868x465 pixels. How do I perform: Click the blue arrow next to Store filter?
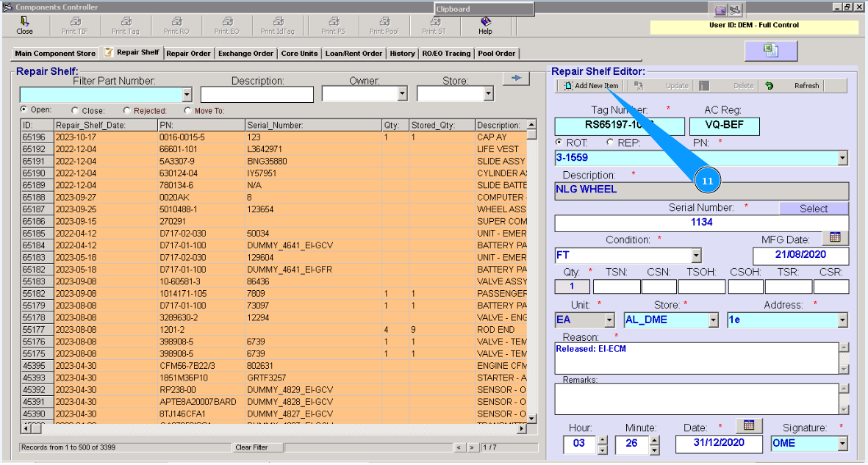click(516, 79)
